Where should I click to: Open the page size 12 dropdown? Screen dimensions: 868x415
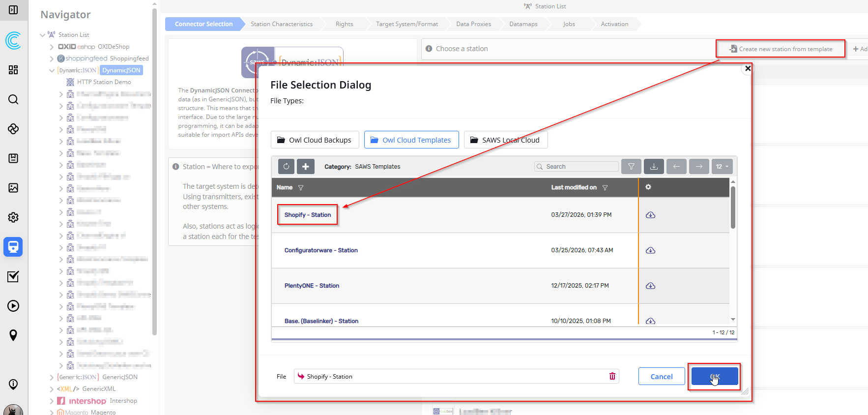tap(722, 167)
